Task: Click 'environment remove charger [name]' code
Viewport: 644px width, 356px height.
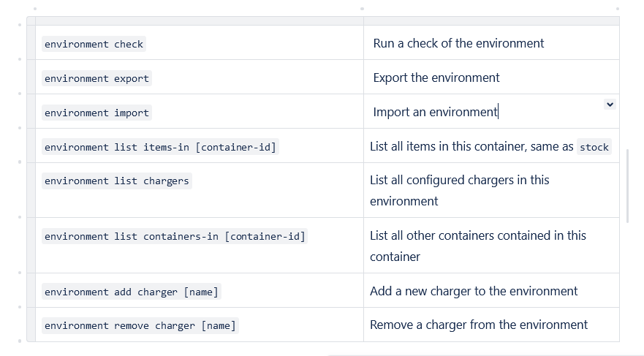Action: click(140, 326)
